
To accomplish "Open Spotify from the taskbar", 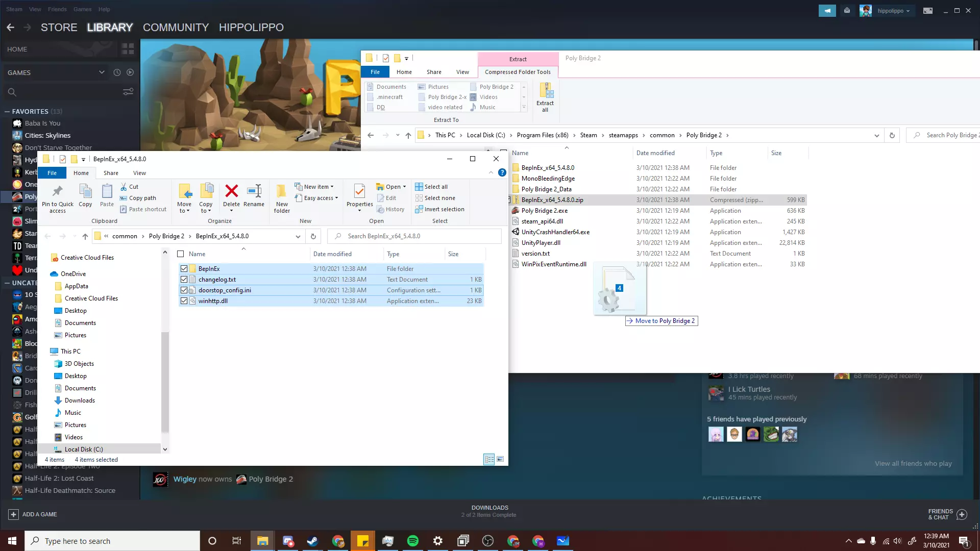I will 413,541.
